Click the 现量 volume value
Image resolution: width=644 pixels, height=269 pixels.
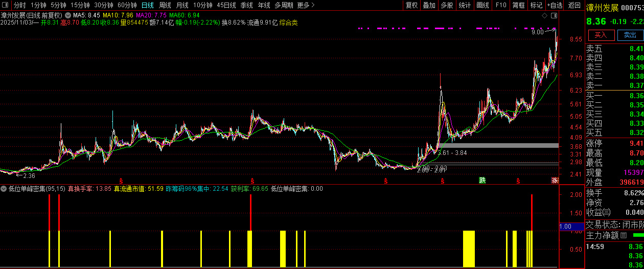(634, 173)
